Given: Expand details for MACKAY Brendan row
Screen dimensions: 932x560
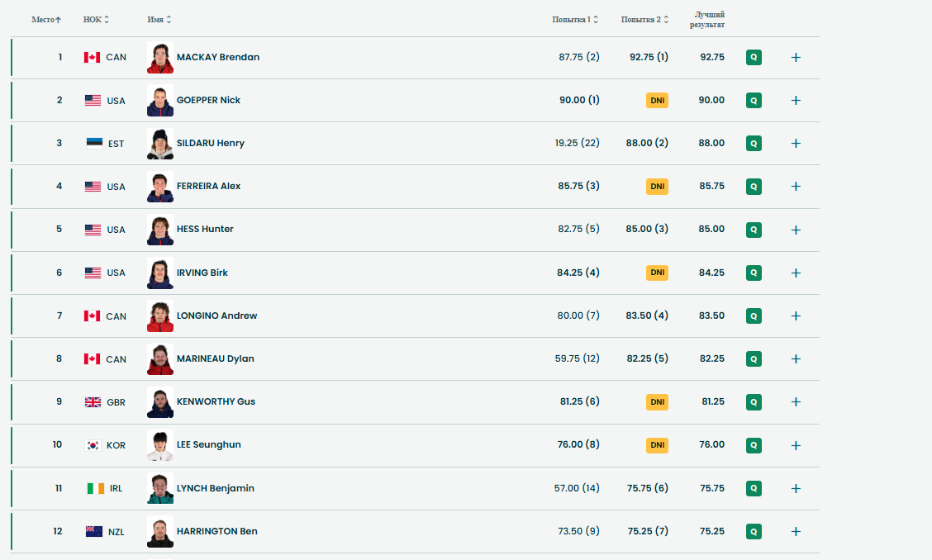Looking at the screenshot, I should (796, 58).
